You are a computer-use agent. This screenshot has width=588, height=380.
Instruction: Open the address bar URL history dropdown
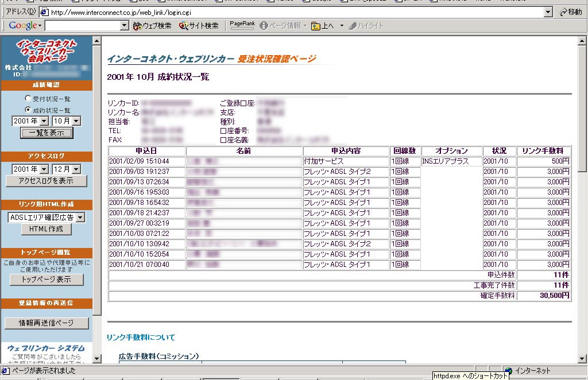(x=548, y=12)
